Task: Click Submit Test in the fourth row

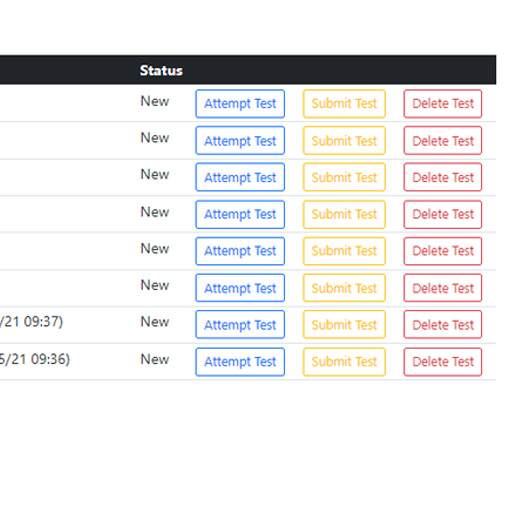Action: click(344, 214)
